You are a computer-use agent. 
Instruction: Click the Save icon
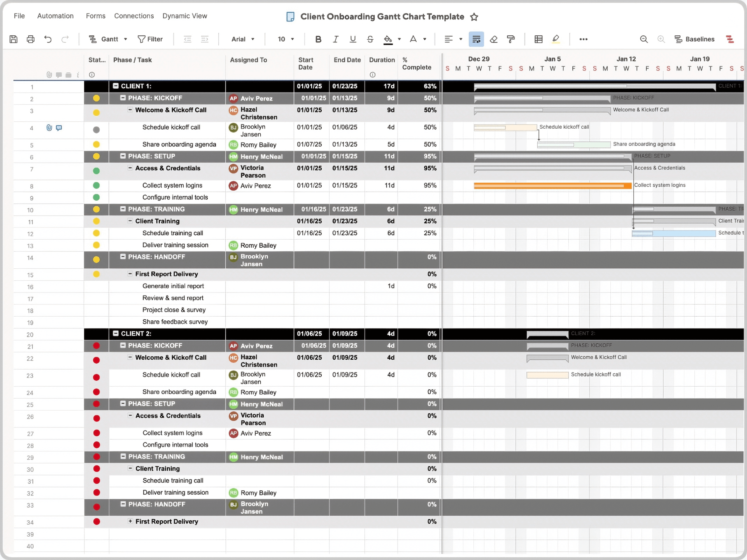tap(13, 39)
